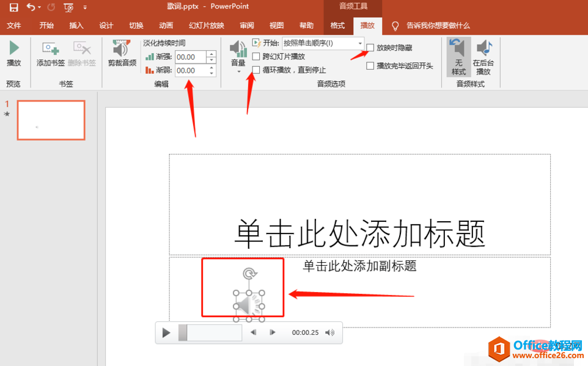The image size is (588, 366).
Task: Select slide 1 thumbnail
Action: (51, 120)
